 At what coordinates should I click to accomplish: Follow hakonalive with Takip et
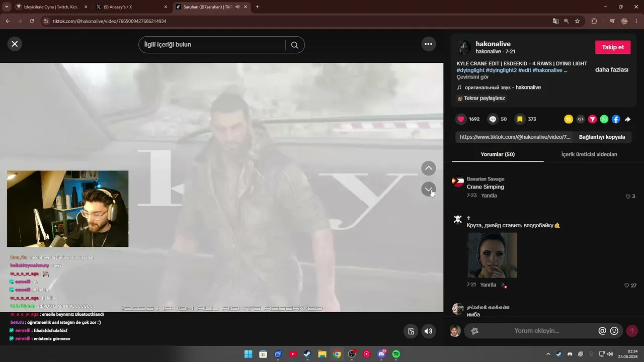613,47
